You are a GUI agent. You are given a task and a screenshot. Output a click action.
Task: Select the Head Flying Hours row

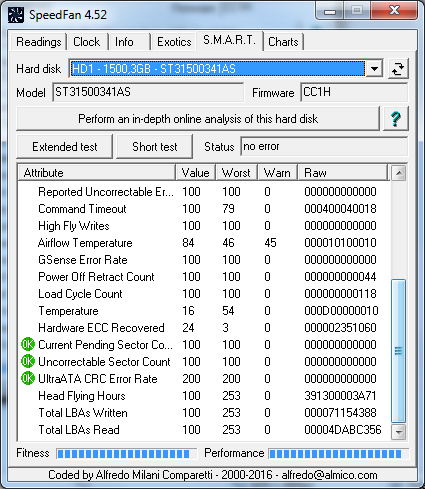pyautogui.click(x=204, y=396)
